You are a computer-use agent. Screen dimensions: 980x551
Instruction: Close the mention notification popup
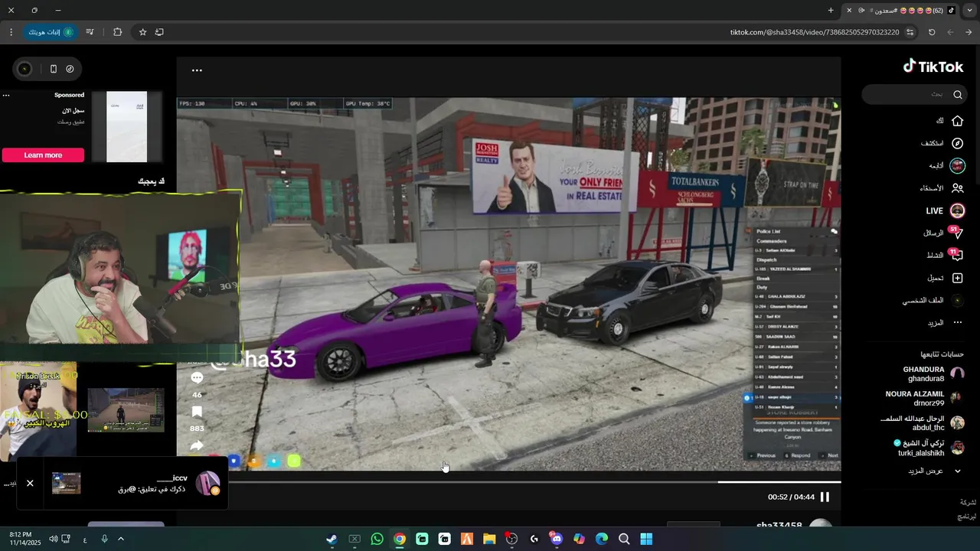[x=30, y=483]
